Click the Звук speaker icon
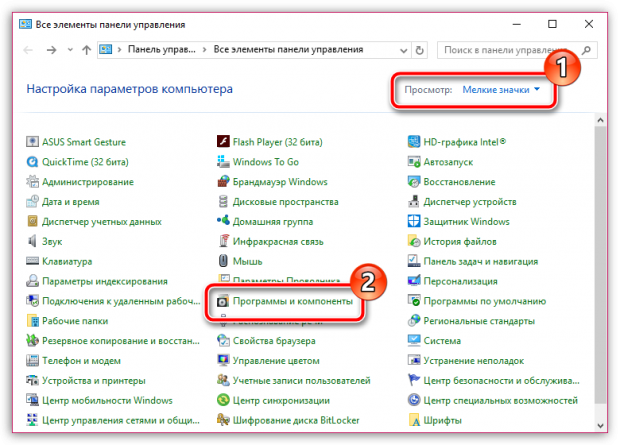Image resolution: width=620 pixels, height=445 pixels. point(32,241)
